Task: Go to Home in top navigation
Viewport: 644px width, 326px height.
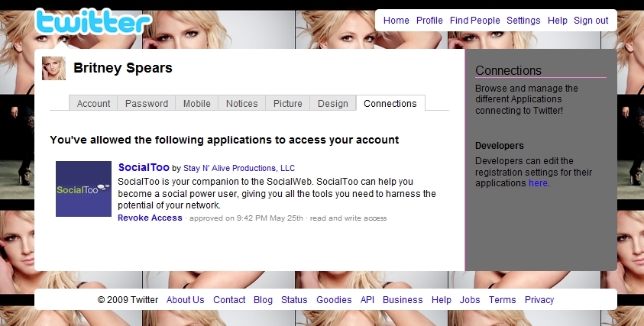Action: [396, 21]
